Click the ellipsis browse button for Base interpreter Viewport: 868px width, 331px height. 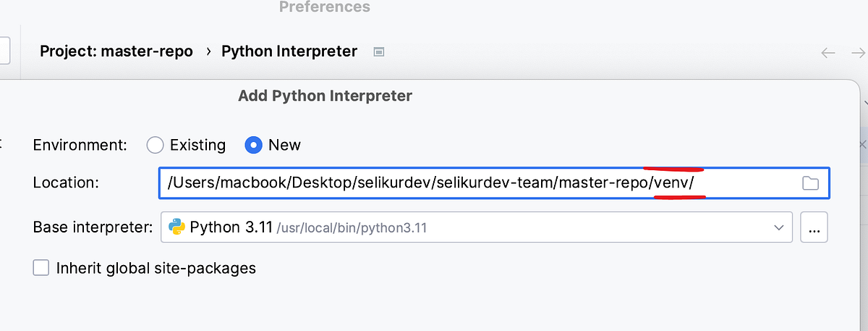(x=814, y=227)
